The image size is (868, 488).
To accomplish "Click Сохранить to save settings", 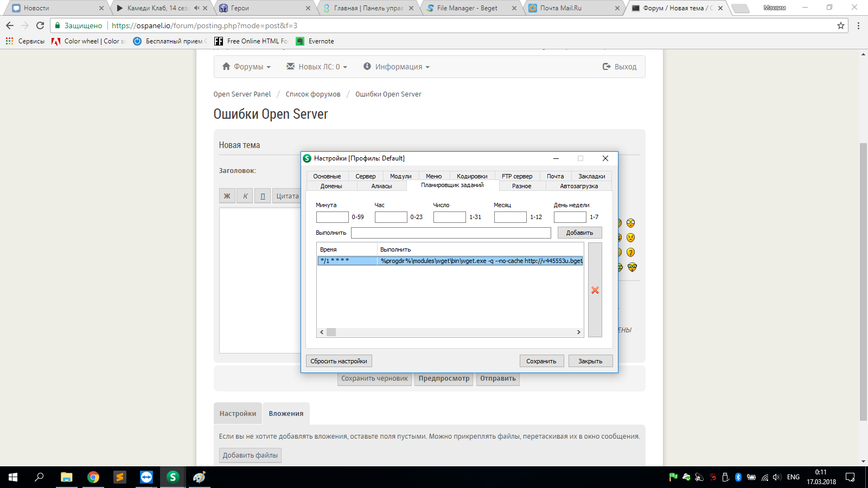I will (541, 361).
